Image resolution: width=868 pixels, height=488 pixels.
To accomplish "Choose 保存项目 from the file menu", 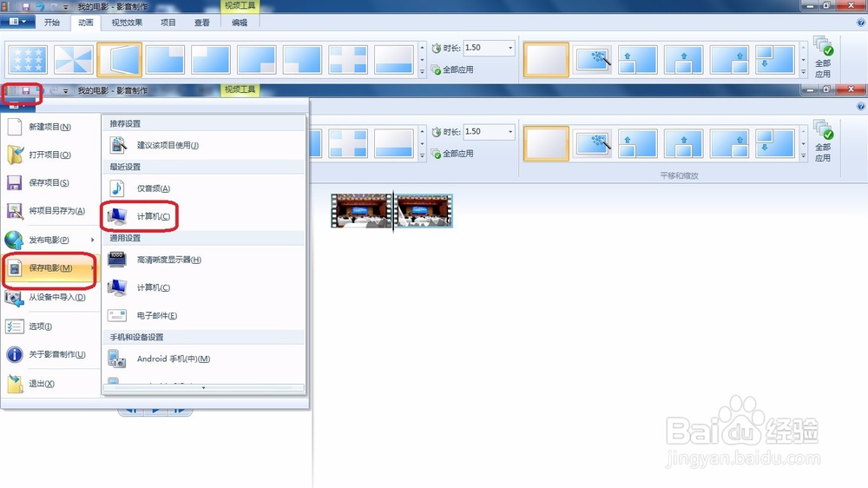I will (x=49, y=183).
